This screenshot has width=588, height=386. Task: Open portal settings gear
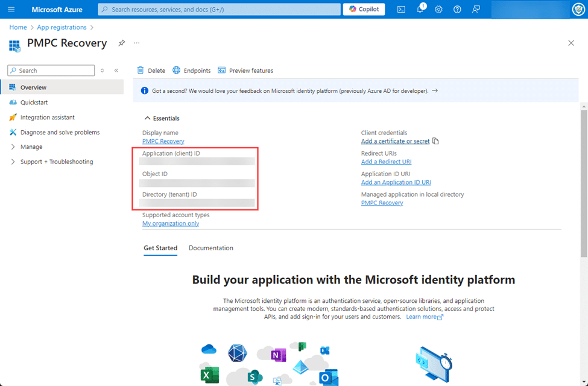click(438, 9)
